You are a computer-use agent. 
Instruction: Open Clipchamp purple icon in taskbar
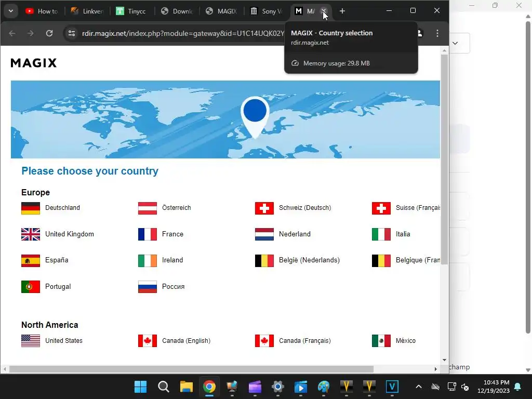(x=255, y=387)
